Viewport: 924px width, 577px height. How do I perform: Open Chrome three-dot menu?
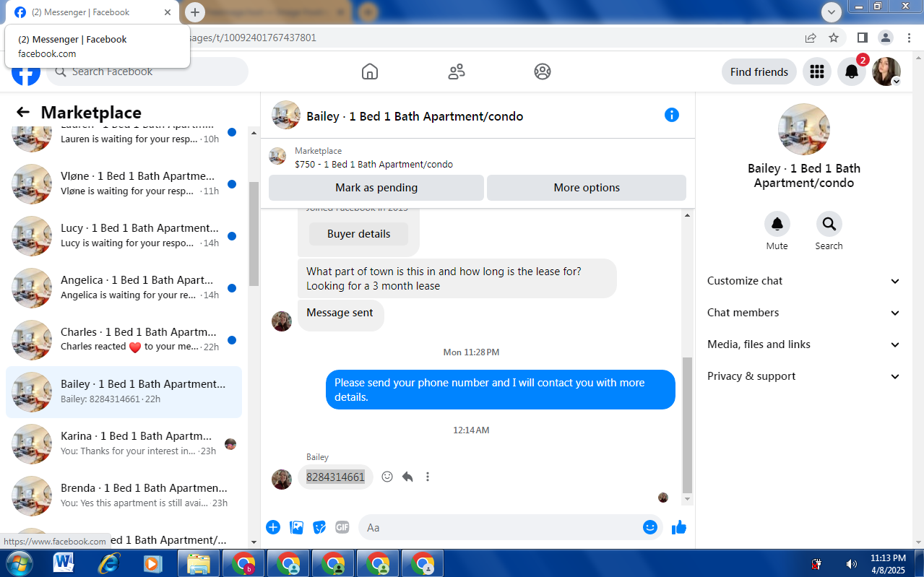point(909,38)
